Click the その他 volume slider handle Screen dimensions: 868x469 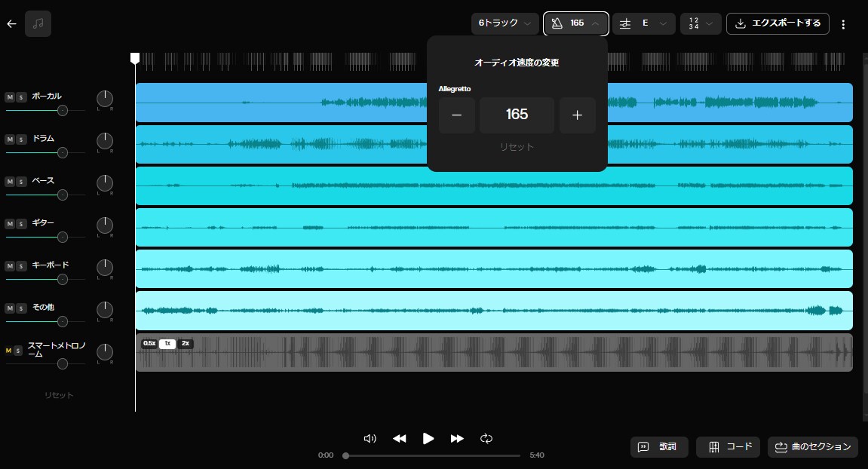[63, 322]
